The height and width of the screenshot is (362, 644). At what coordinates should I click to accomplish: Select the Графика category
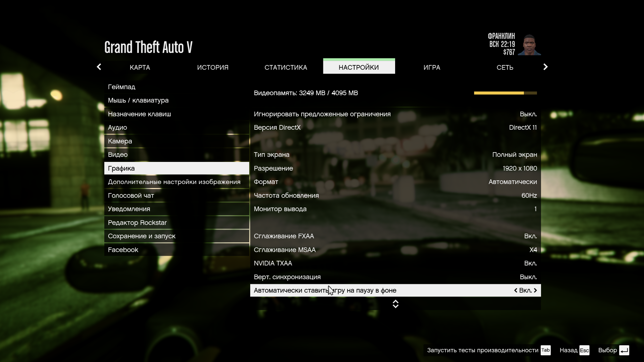pyautogui.click(x=177, y=168)
